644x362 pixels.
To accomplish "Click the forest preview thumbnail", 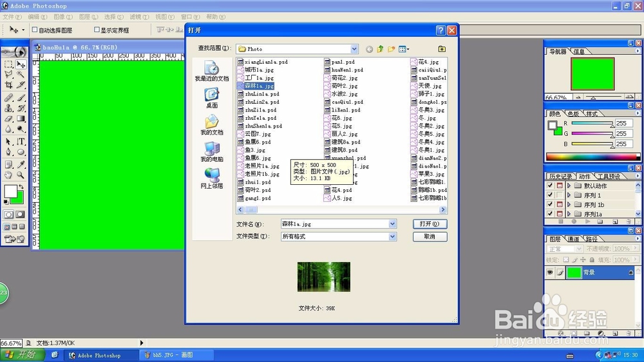I will pos(324,277).
